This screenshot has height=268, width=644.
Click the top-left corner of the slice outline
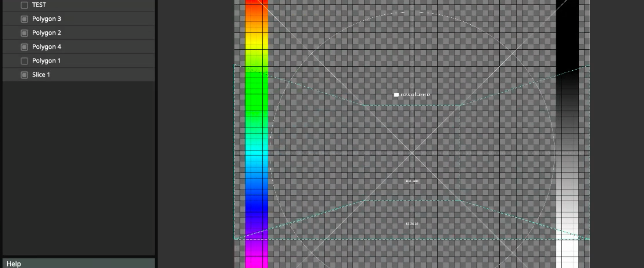234,65
